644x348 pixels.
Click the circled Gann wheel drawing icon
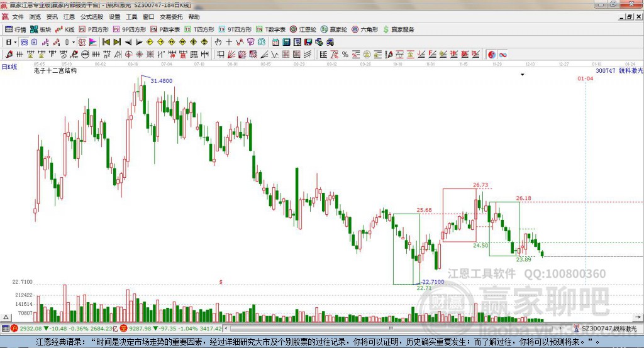(85, 55)
